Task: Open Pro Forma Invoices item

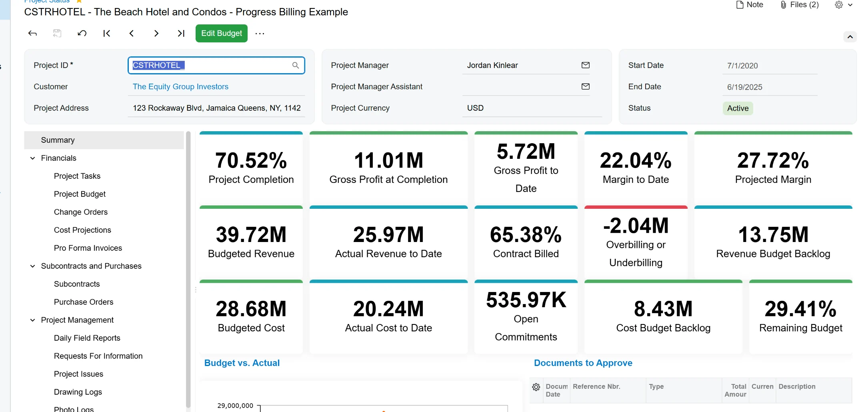Action: pyautogui.click(x=88, y=248)
